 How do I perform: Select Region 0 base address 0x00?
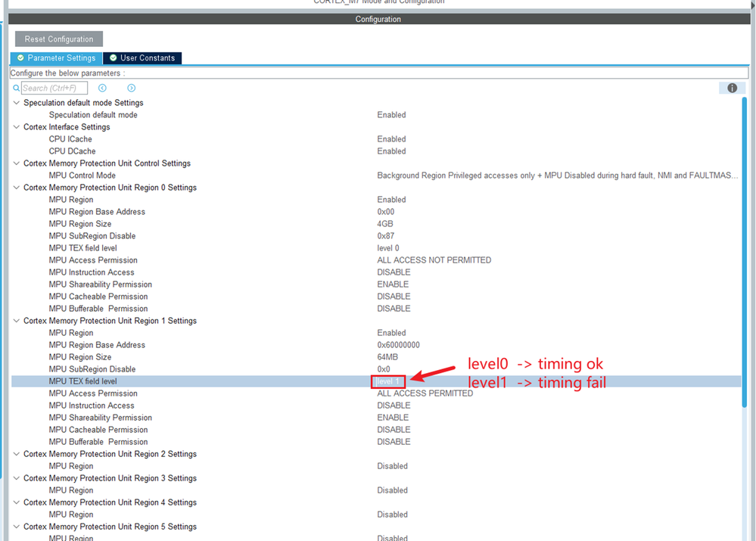click(x=386, y=212)
